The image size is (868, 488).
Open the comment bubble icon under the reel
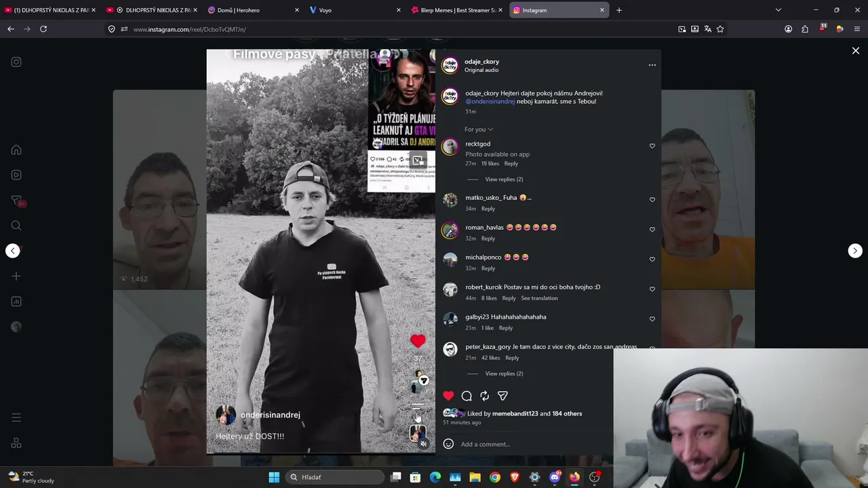pos(467,396)
